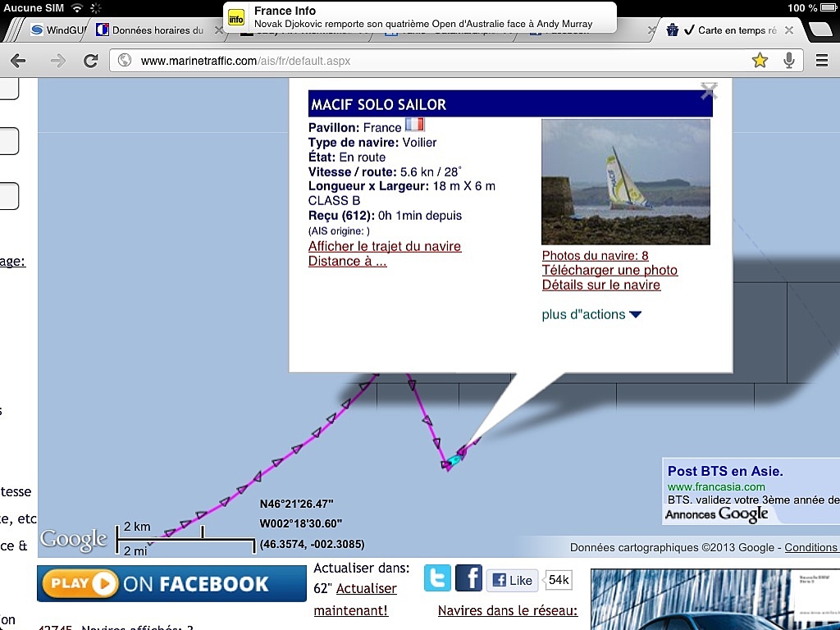This screenshot has height=630, width=840.
Task: Click the MACIF SOLO SAILOR title bar
Action: [x=510, y=104]
